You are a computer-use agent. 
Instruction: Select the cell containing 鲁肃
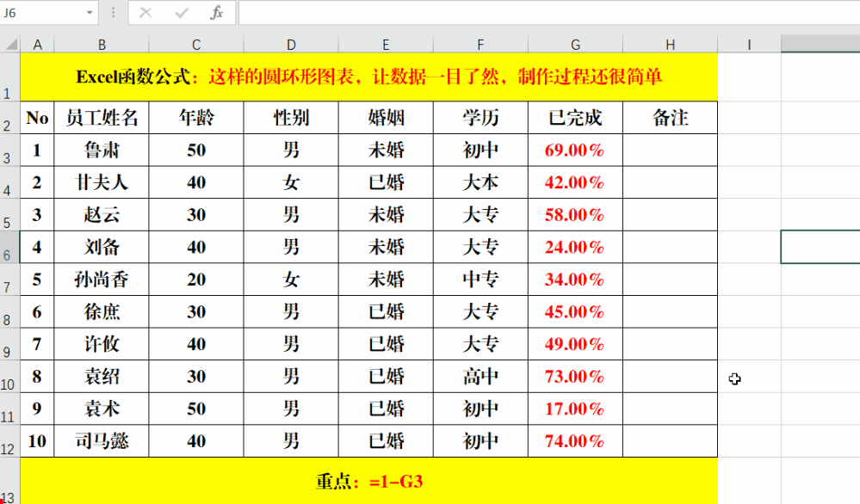[102, 151]
